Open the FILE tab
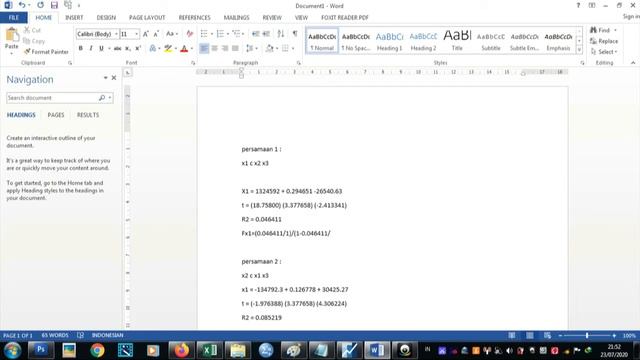The height and width of the screenshot is (360, 640). (x=14, y=18)
